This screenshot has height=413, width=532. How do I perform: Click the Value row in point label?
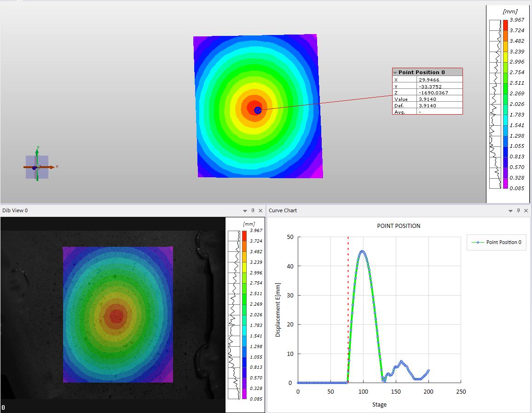coord(427,99)
